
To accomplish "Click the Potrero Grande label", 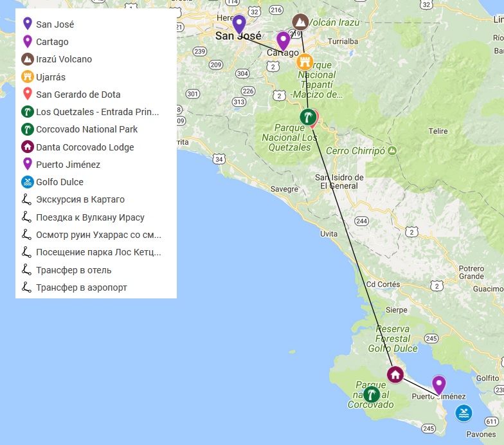I will (x=471, y=273).
